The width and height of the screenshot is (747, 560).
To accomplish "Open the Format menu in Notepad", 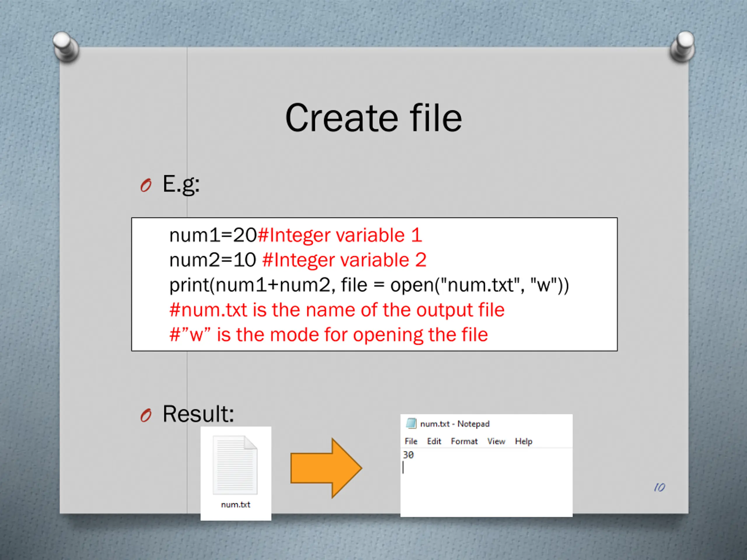I will tap(464, 441).
